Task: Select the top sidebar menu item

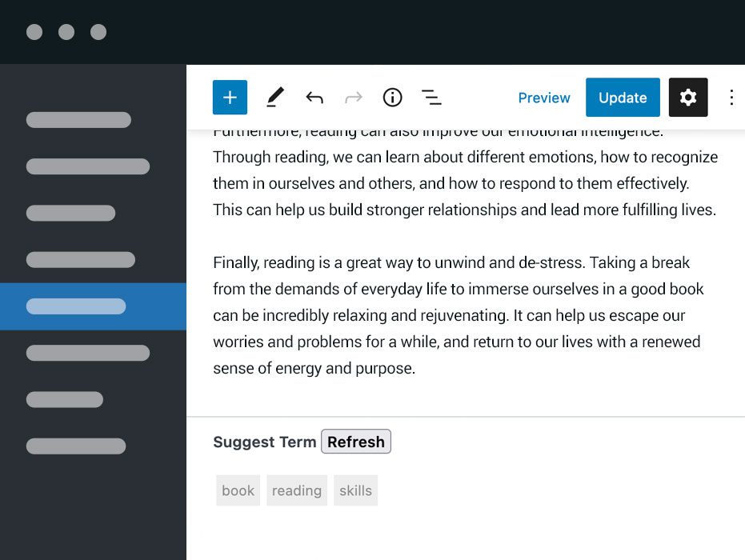Action: pos(78,119)
